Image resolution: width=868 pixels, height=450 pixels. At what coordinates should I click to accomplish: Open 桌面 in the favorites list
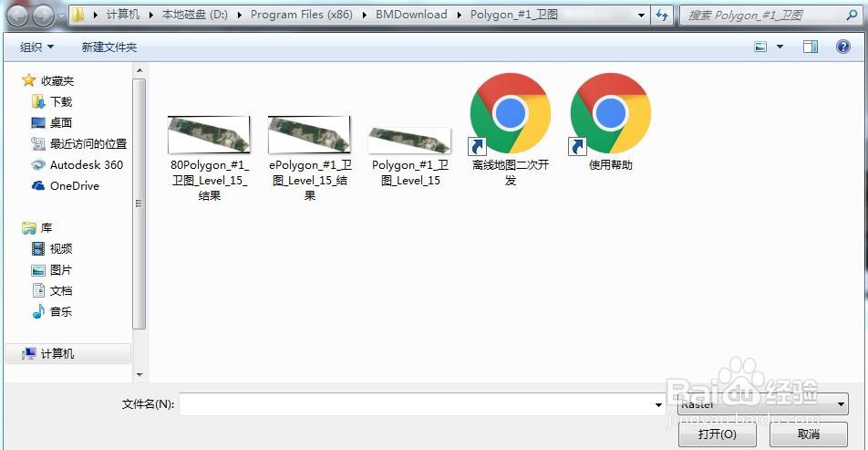tap(61, 123)
